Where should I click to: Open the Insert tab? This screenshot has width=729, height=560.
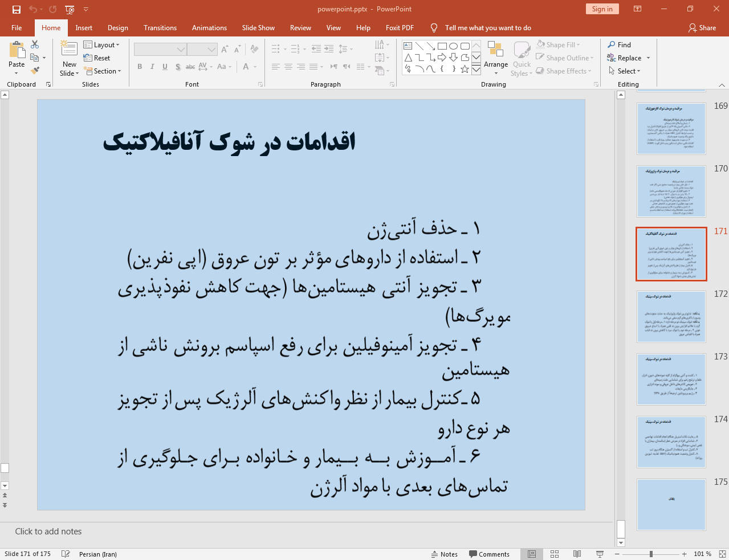point(84,27)
